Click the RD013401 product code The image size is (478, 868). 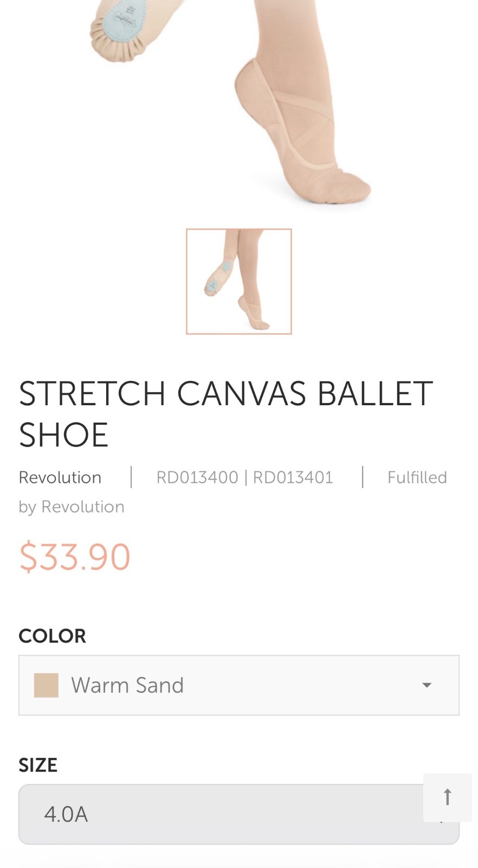[293, 477]
